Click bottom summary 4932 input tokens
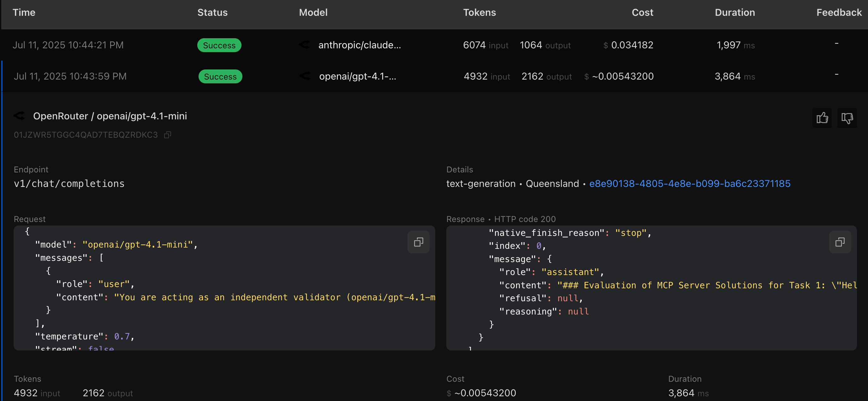 point(37,393)
